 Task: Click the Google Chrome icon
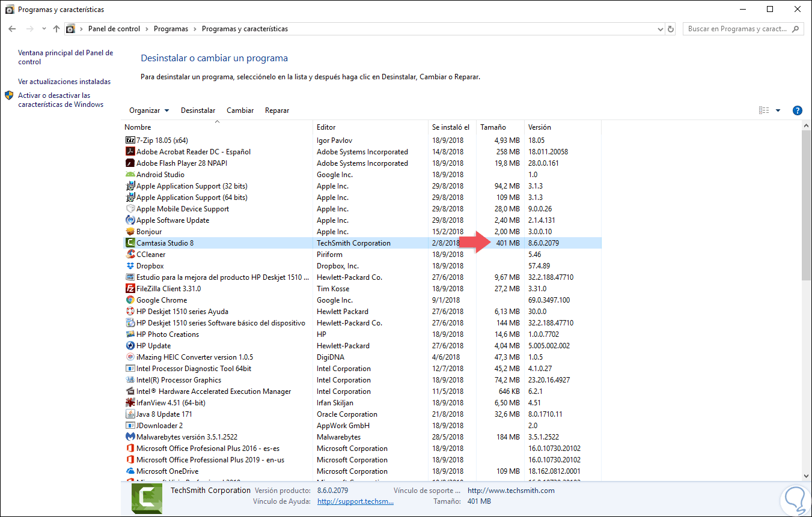coord(130,300)
